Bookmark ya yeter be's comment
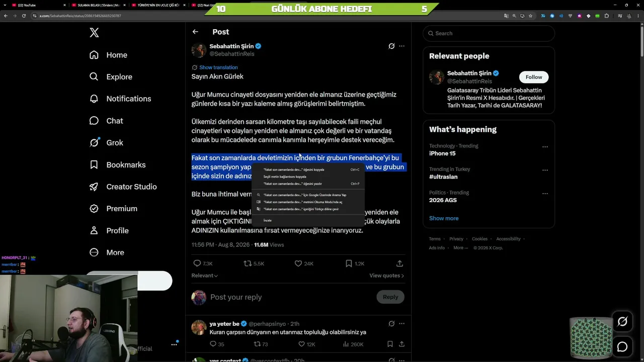 point(390,344)
